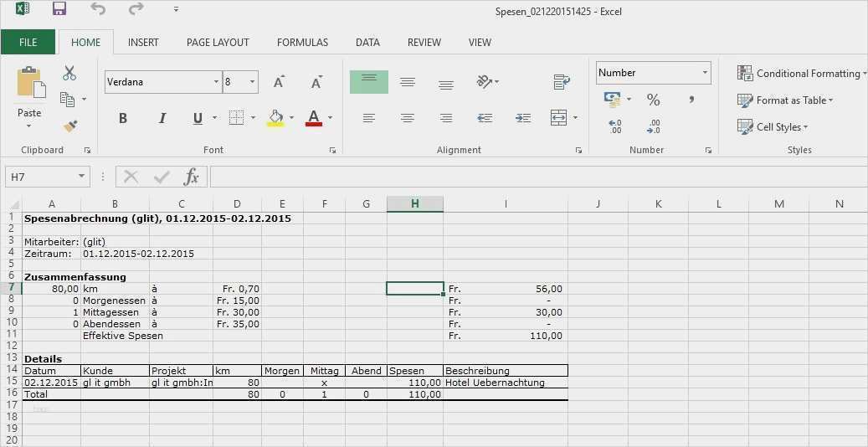868x447 pixels.
Task: Increase font size with the larger A icon
Action: pos(279,82)
